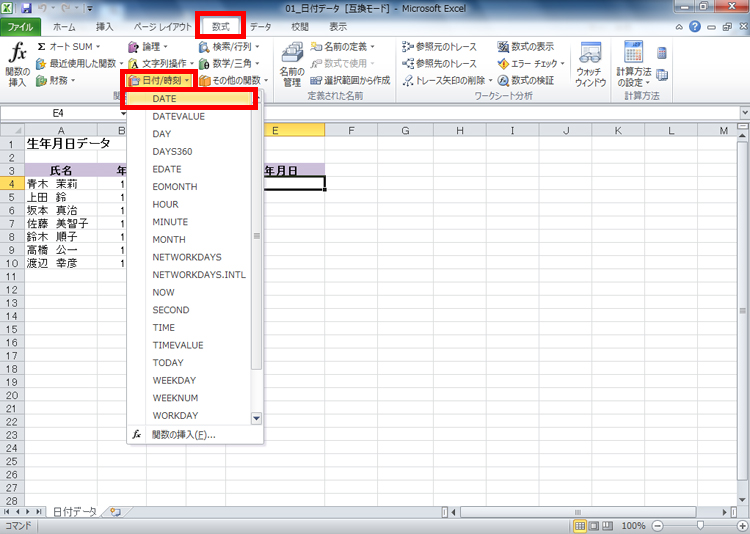The height and width of the screenshot is (534, 750).
Task: Open the Name Manager (名前の管理)
Action: point(292,65)
